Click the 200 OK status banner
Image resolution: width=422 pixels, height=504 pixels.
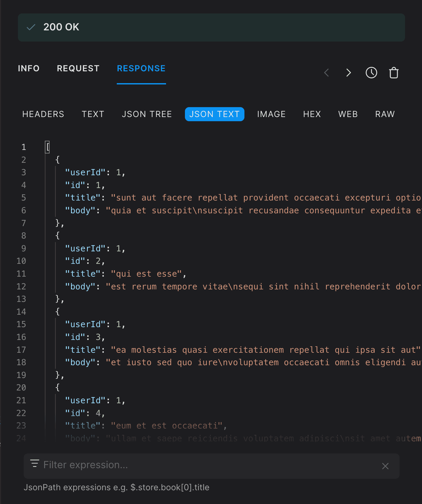click(x=211, y=28)
